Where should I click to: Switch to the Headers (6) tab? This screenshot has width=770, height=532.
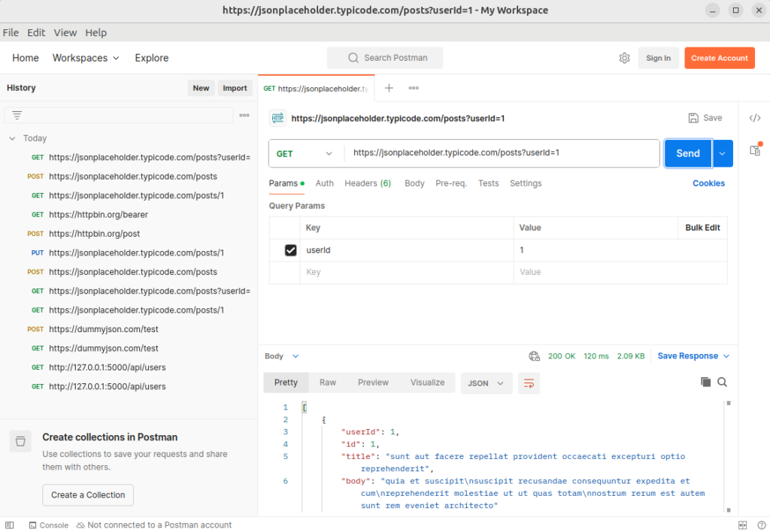click(x=368, y=183)
